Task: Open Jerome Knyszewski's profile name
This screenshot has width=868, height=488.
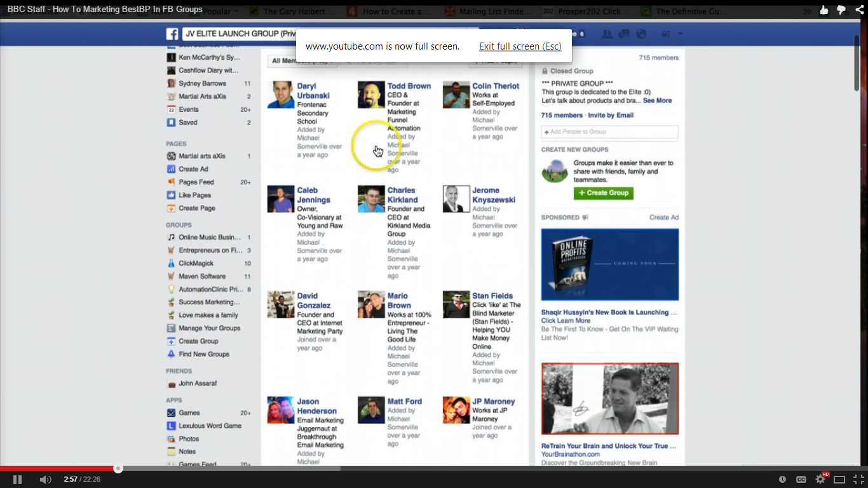Action: (x=494, y=195)
